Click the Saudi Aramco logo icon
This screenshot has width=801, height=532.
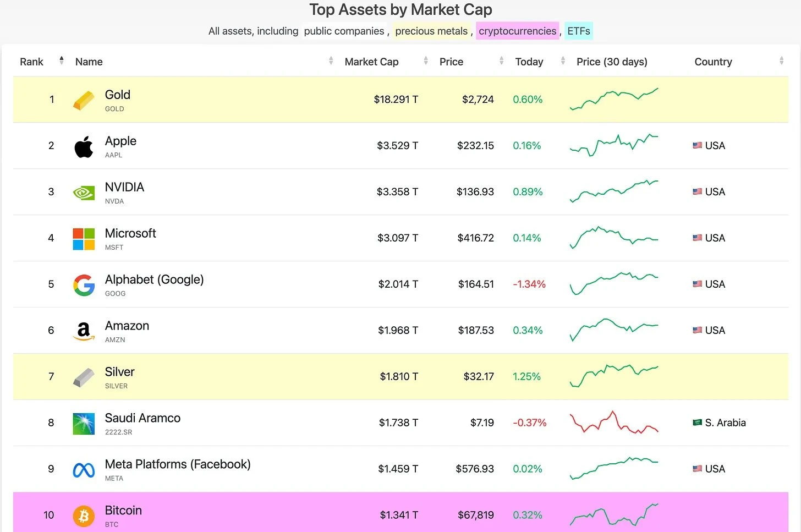pyautogui.click(x=84, y=424)
